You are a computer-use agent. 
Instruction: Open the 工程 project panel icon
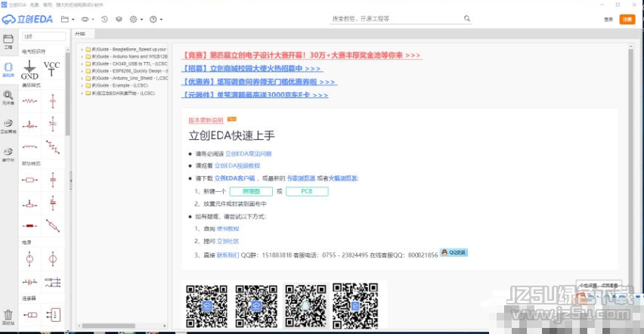[x=8, y=42]
